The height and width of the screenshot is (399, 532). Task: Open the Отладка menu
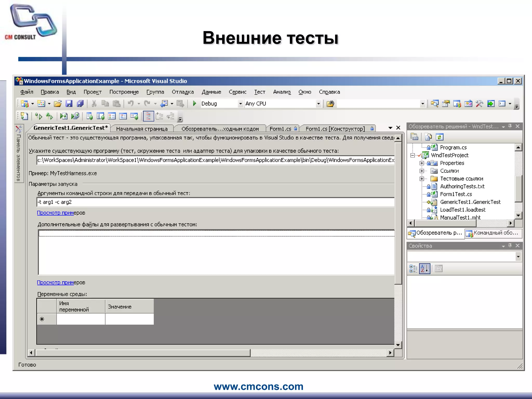183,92
